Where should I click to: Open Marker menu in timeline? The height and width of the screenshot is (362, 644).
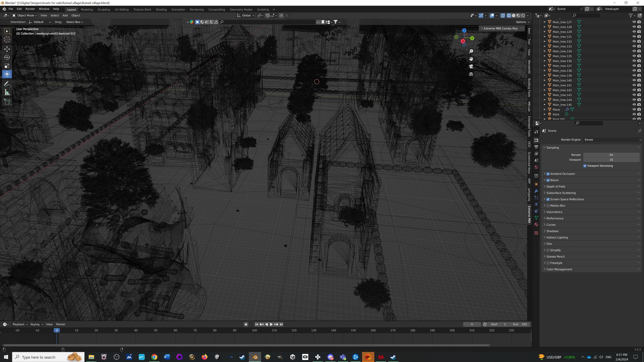click(61, 324)
